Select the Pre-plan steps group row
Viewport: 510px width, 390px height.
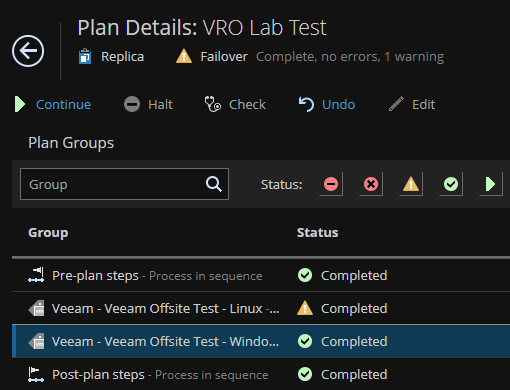point(261,275)
